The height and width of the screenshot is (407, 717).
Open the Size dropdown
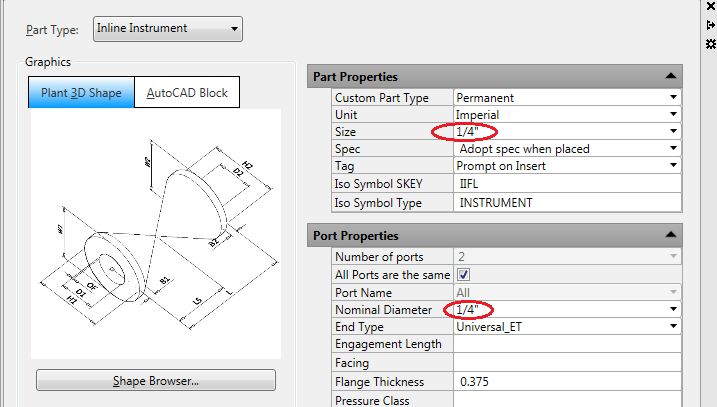click(x=674, y=132)
